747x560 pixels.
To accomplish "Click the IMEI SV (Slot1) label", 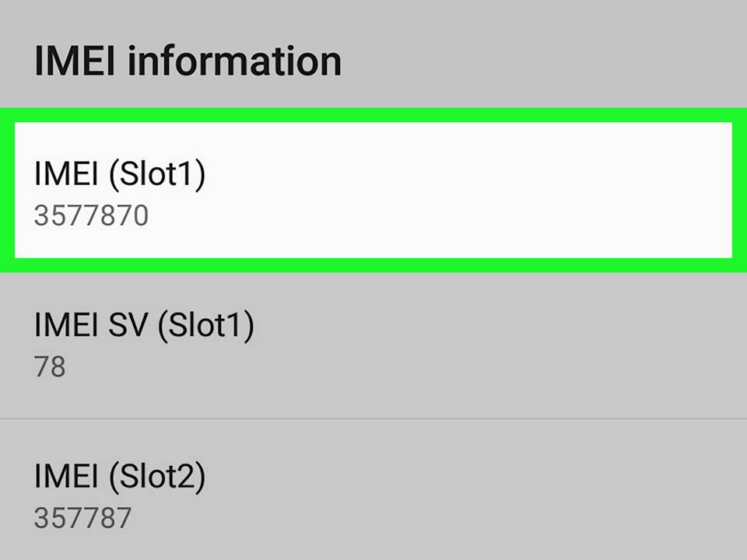I will [144, 326].
